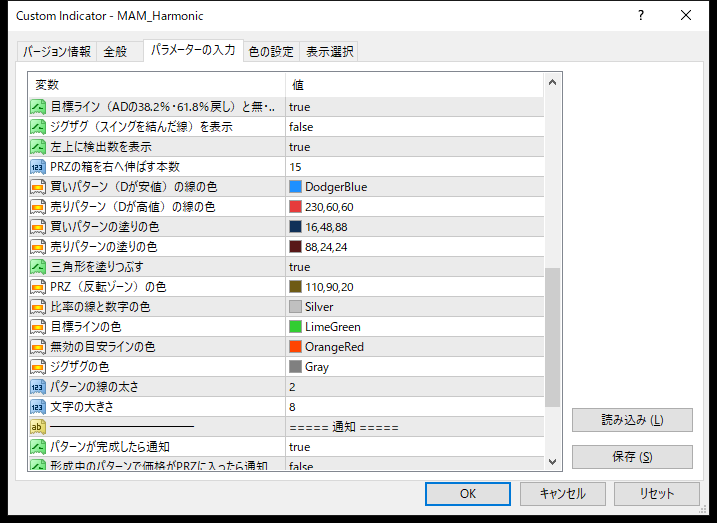The width and height of the screenshot is (717, 523).
Task: Click the boolean icon beside 三角形を塗りつぶす
Action: click(38, 267)
